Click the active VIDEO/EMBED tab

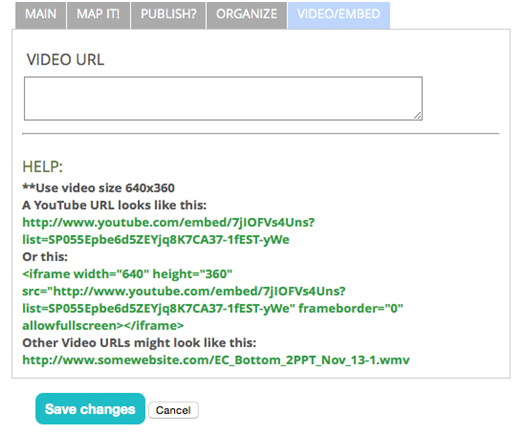339,15
